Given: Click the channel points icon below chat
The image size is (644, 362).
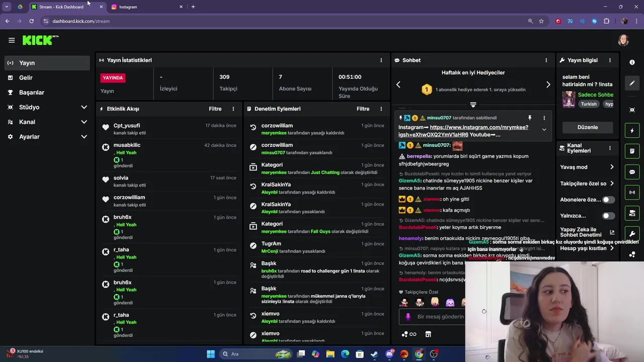Looking at the screenshot, I should click(x=409, y=334).
